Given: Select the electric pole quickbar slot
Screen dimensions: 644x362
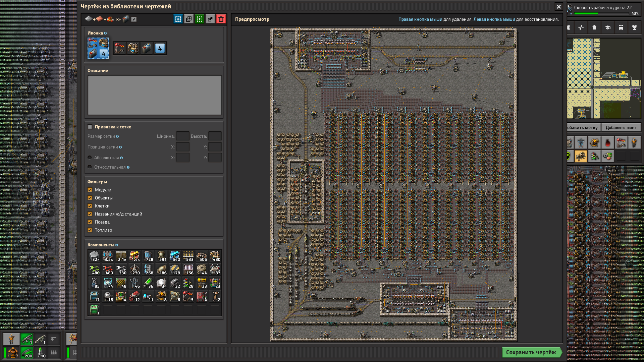Looking at the screenshot, I should (x=581, y=143).
